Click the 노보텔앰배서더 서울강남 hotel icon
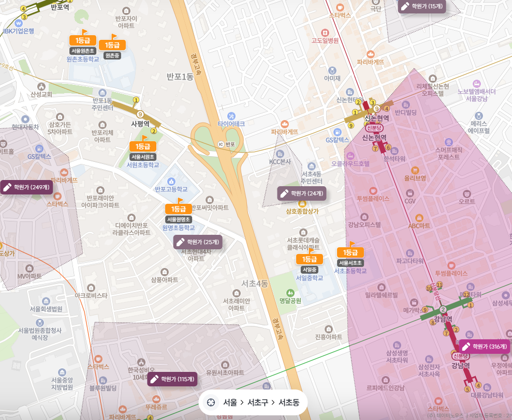The height and width of the screenshot is (420, 512). coord(476,84)
